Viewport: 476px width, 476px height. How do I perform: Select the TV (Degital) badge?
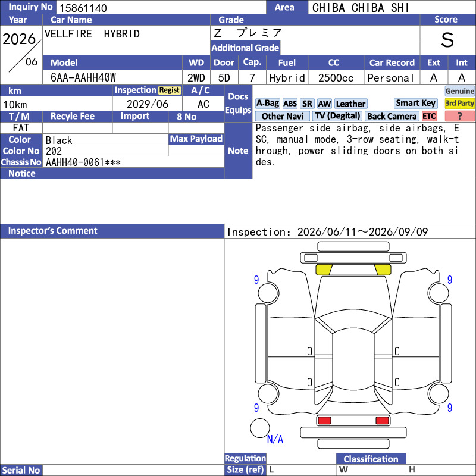[x=337, y=116]
